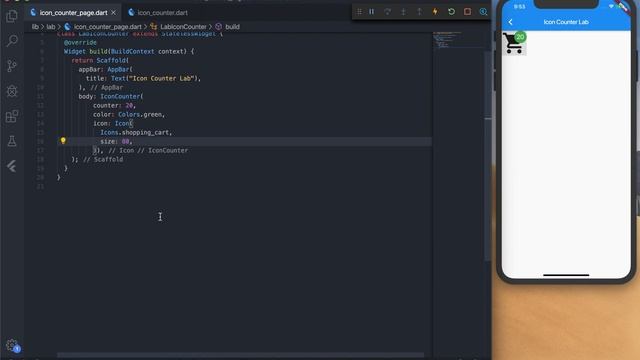The image size is (640, 360).
Task: Tap the green 20 badge in simulator
Action: (520, 37)
